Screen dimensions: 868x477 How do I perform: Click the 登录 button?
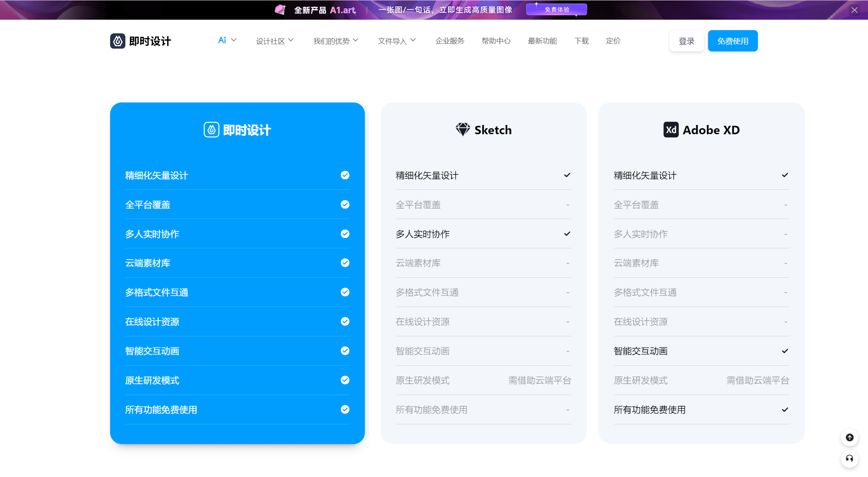click(x=686, y=41)
